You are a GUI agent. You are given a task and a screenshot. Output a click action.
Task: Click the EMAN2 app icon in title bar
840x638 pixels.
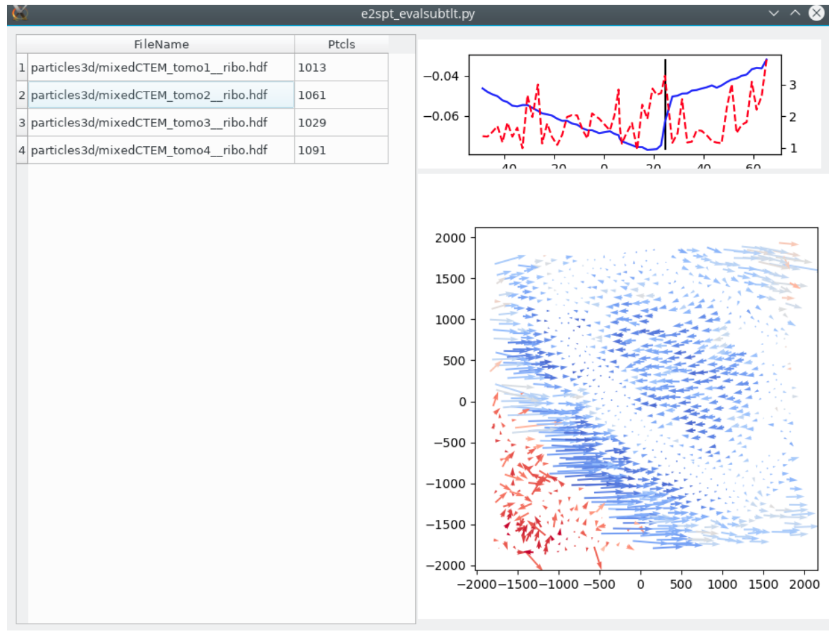pos(20,12)
